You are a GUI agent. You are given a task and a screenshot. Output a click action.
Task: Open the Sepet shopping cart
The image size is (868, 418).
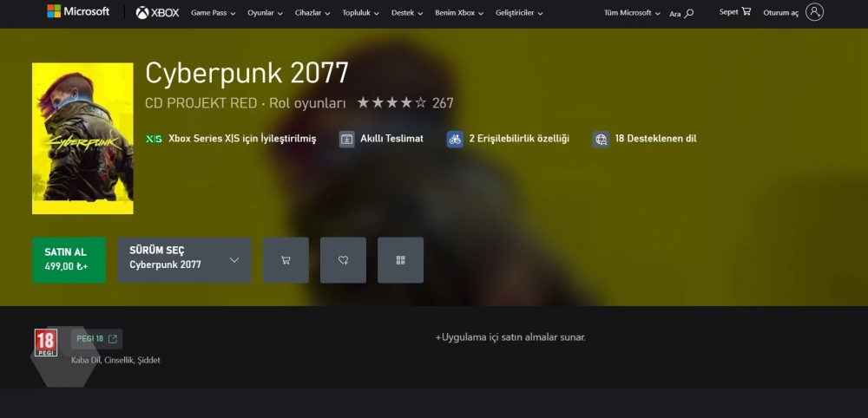point(746,12)
